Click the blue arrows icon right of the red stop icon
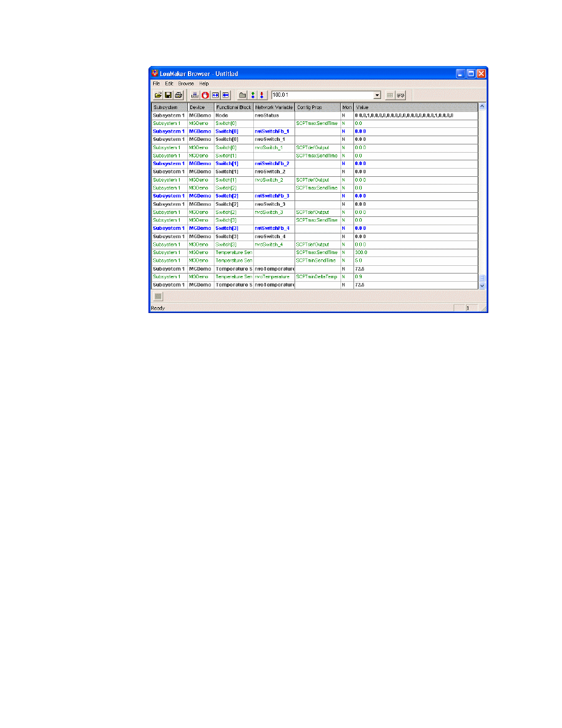 tap(216, 95)
